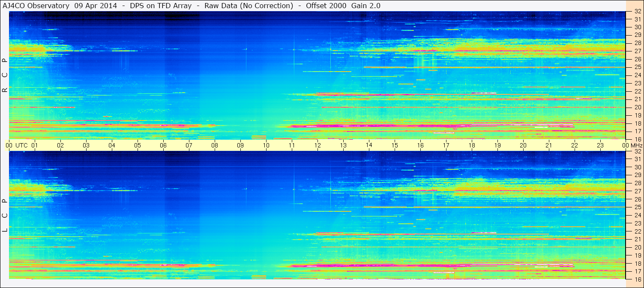
Task: Click the RCP polarization label on left
Action: tap(5, 75)
